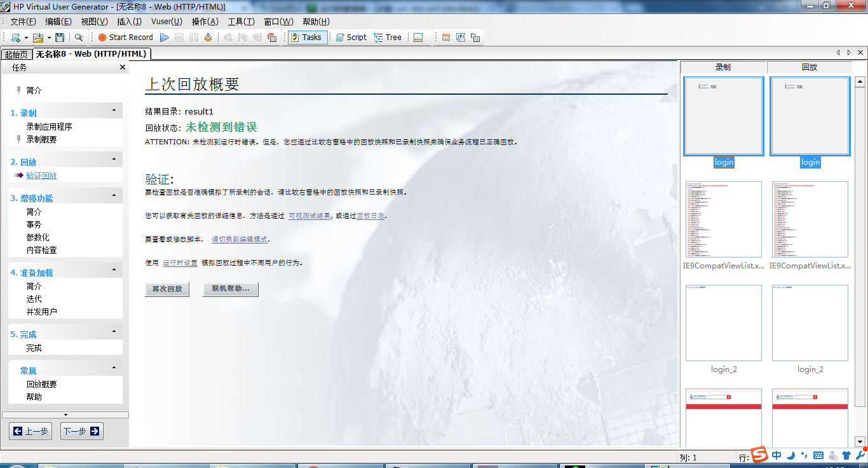Select the replay login_2 snapshot thumbnail
Screen dimensions: 868x468
click(x=810, y=323)
